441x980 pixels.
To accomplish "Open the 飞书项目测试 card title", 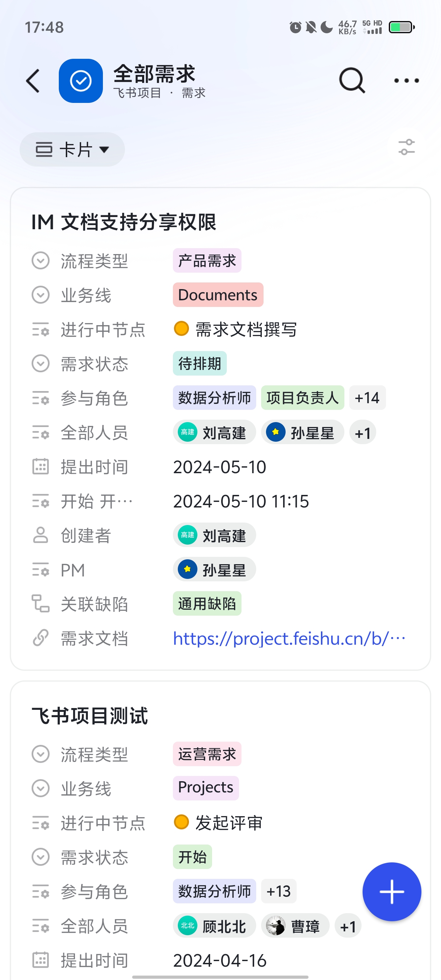I will click(x=90, y=716).
